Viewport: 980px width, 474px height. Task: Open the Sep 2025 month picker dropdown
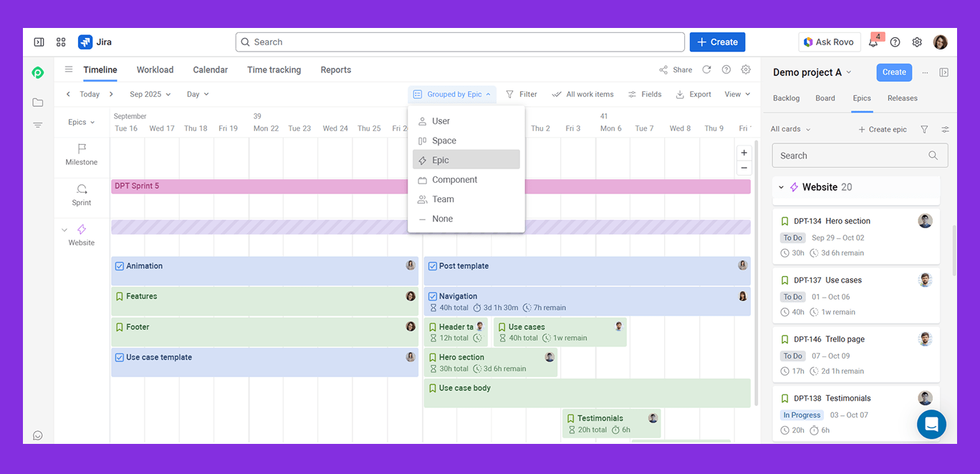coord(149,94)
